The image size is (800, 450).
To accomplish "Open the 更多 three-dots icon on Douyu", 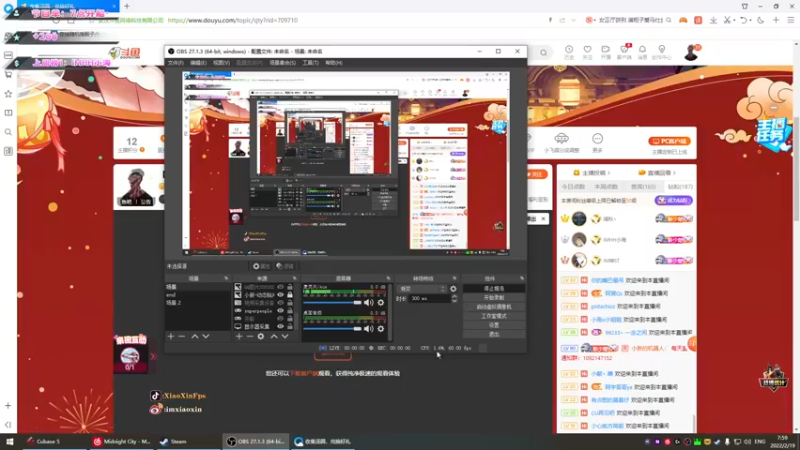I will point(597,142).
